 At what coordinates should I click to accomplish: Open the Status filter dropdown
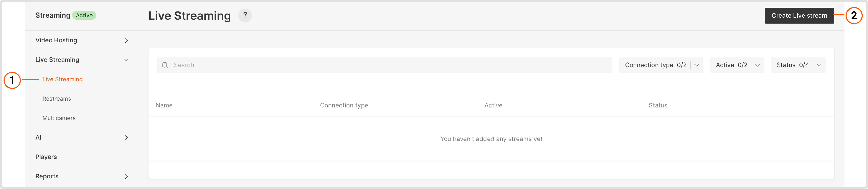pyautogui.click(x=798, y=65)
